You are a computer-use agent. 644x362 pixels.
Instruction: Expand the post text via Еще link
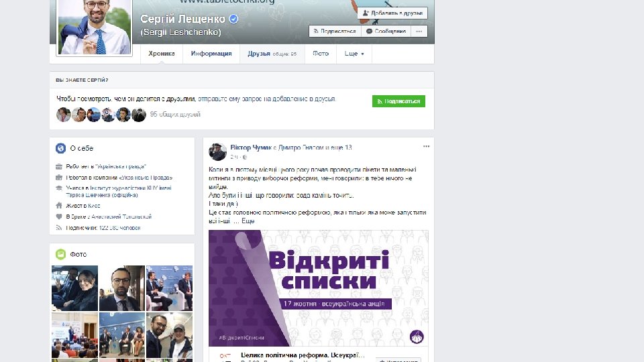point(248,221)
